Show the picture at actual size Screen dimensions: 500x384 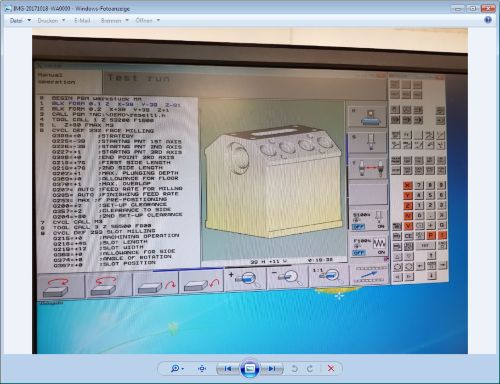202,369
